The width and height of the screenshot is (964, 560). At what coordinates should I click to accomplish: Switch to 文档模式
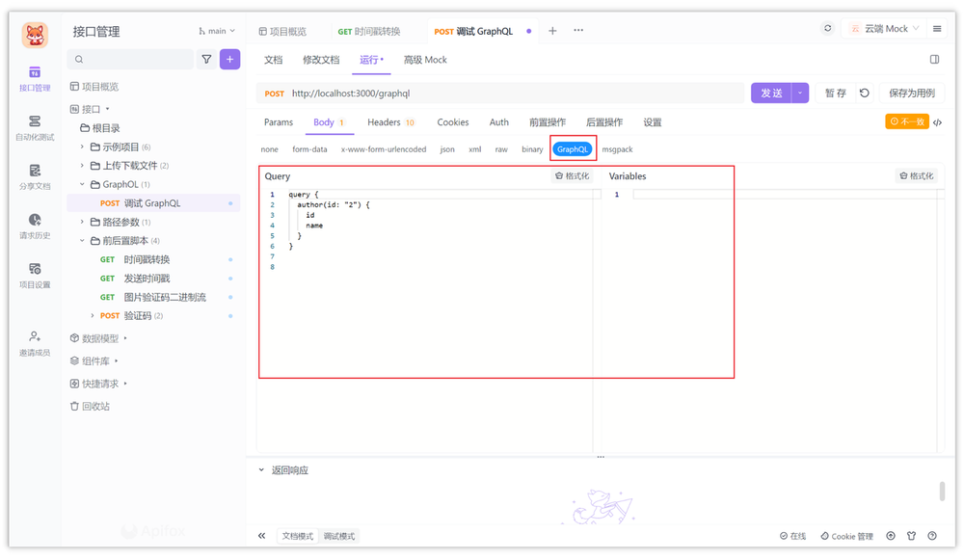tap(298, 536)
